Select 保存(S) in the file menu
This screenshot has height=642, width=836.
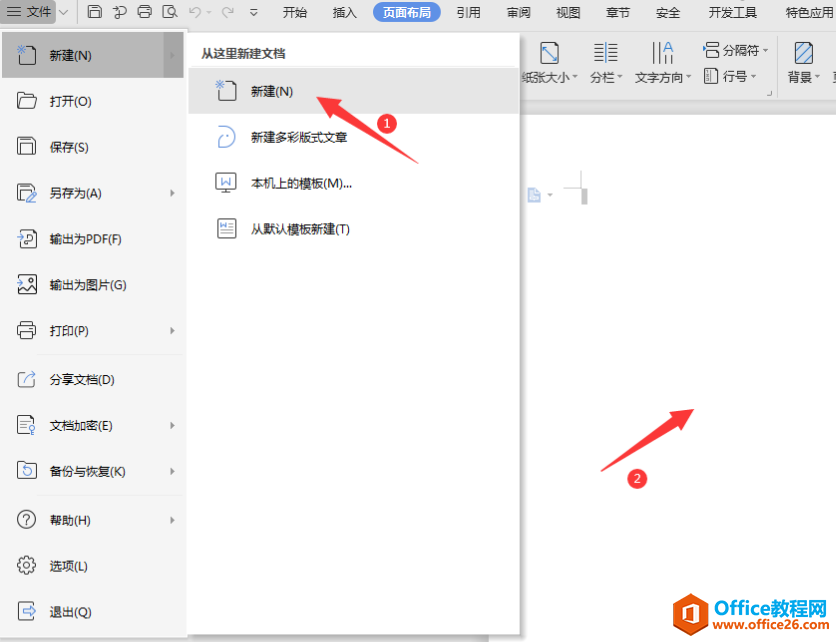[x=93, y=147]
